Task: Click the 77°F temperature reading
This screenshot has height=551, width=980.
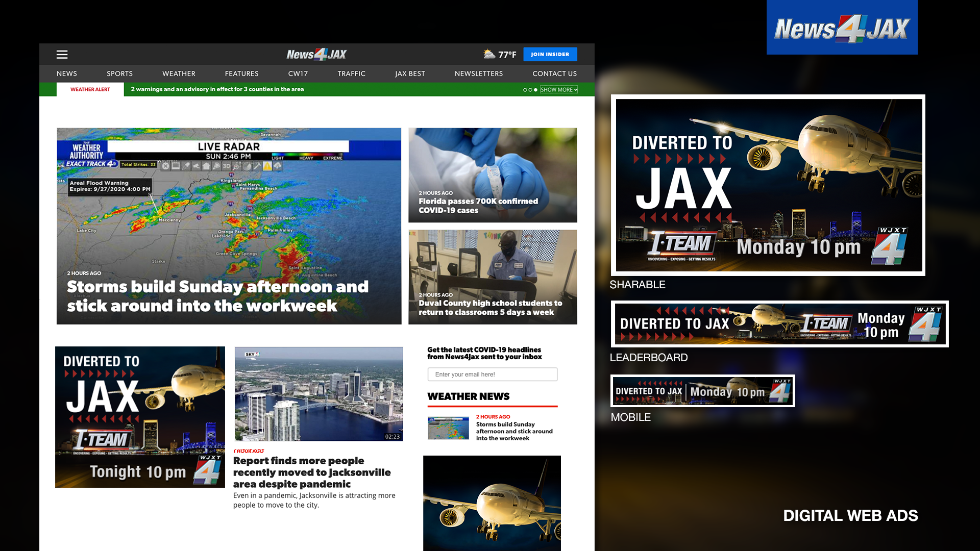Action: [x=507, y=55]
